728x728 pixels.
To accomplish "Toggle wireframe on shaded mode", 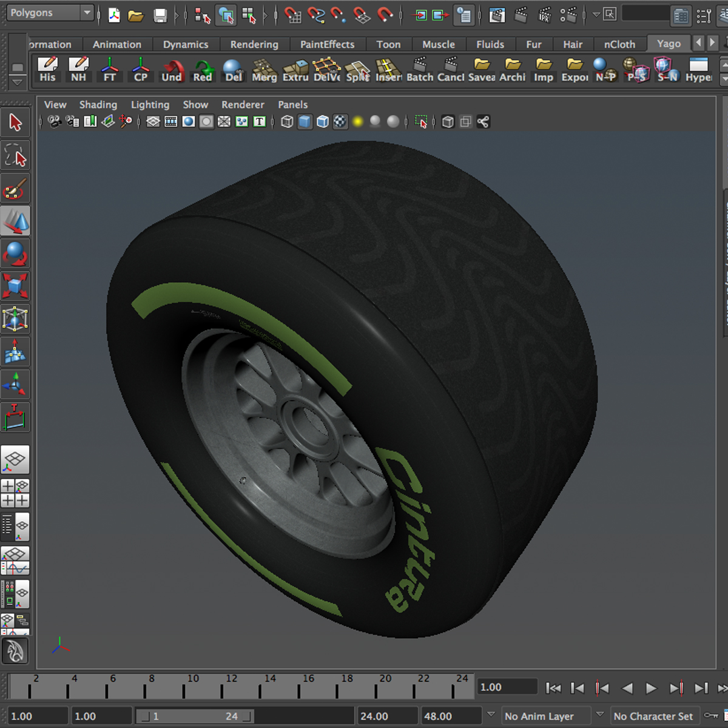I will (x=323, y=122).
